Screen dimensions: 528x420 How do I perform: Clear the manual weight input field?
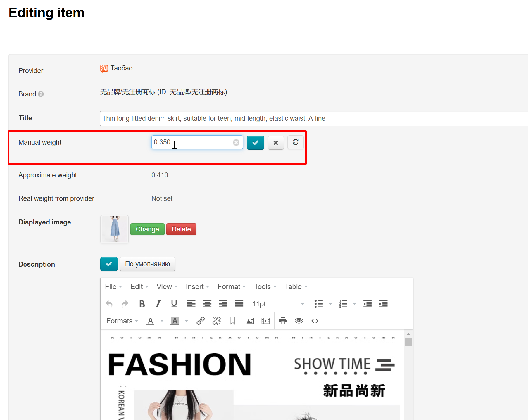[x=236, y=142]
